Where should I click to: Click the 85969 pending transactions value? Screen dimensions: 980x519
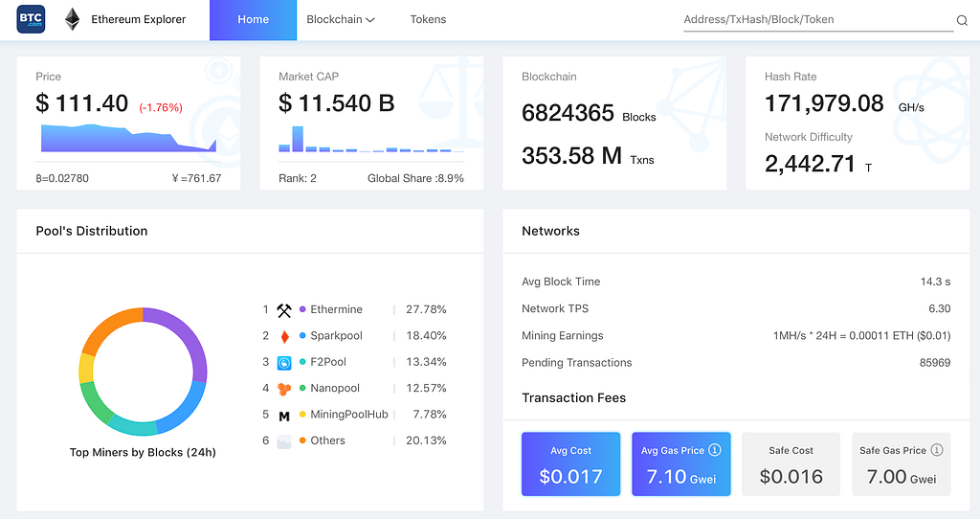click(x=935, y=362)
